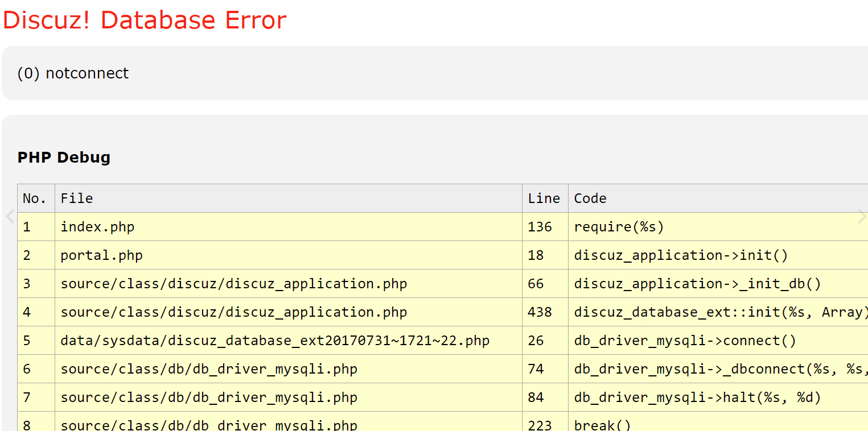Click line number 438 cell
The height and width of the screenshot is (431, 868).
[x=545, y=312]
